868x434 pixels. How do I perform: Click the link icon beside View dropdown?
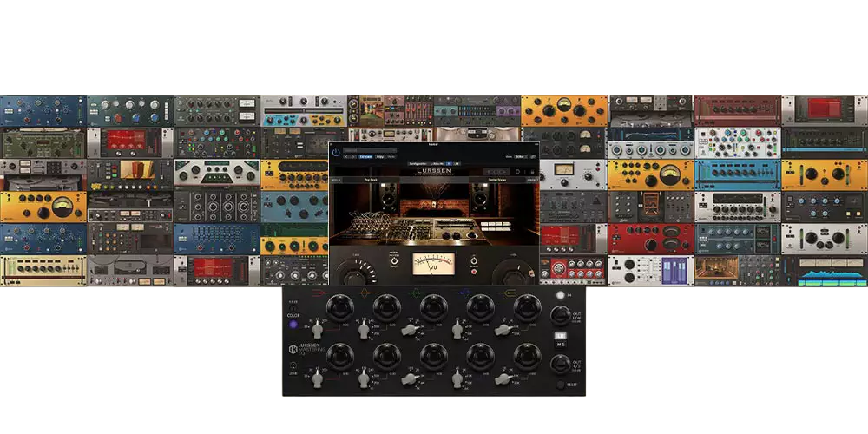click(533, 156)
